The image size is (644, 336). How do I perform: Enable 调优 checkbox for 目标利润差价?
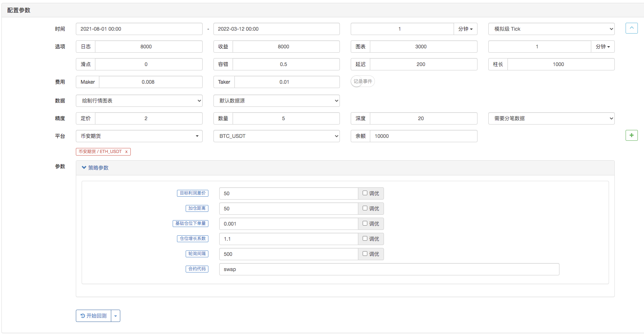point(365,193)
